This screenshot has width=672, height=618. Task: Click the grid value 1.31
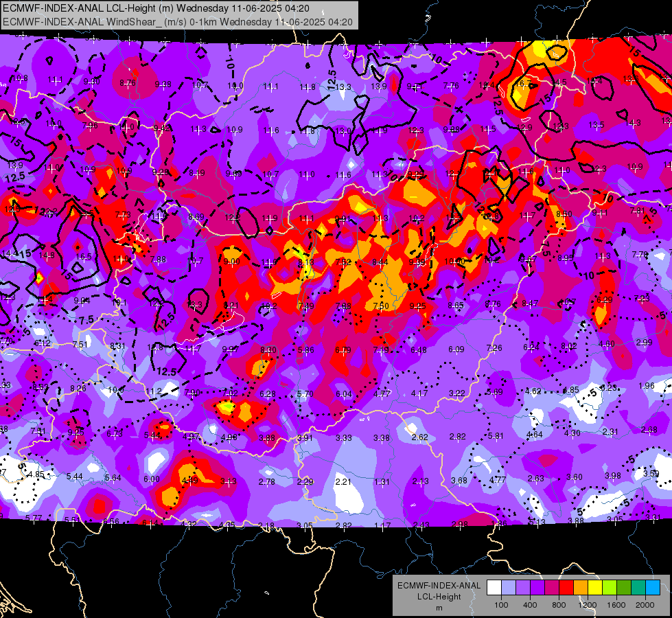click(x=382, y=481)
